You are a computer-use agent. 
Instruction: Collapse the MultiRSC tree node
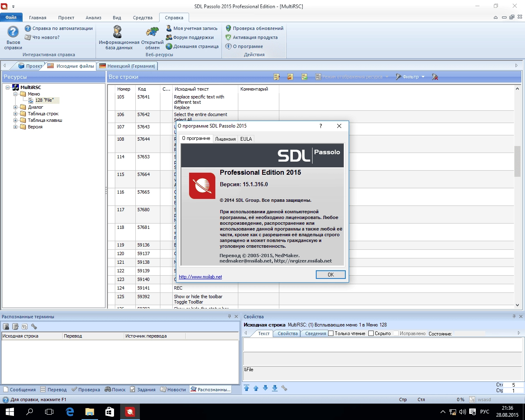click(x=8, y=87)
